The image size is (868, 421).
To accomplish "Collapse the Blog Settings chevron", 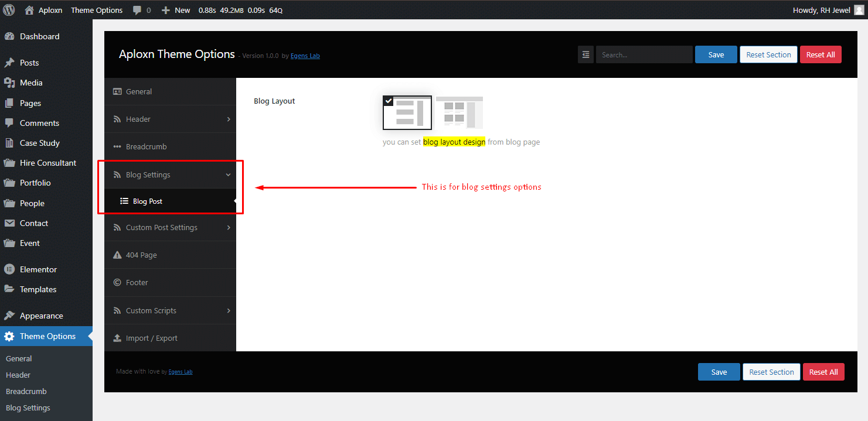I will 229,174.
